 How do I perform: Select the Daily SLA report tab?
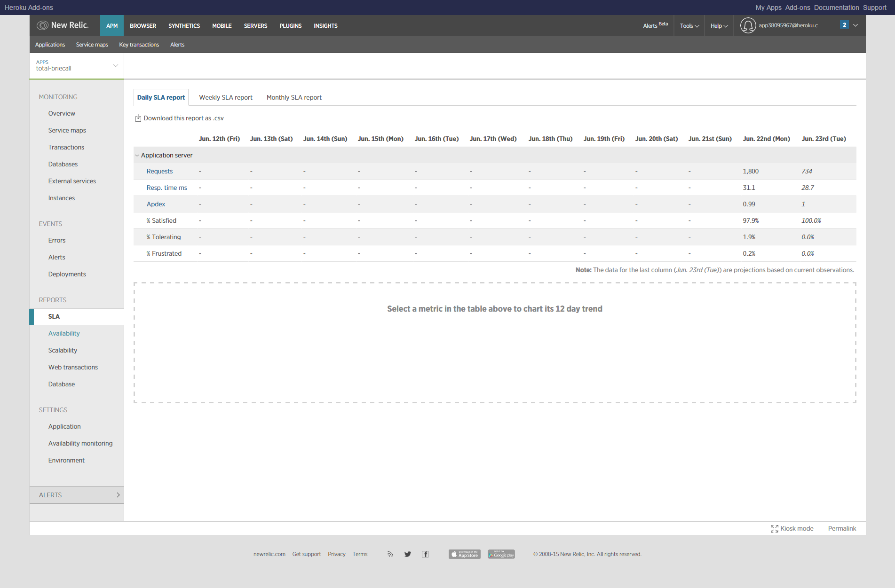161,97
